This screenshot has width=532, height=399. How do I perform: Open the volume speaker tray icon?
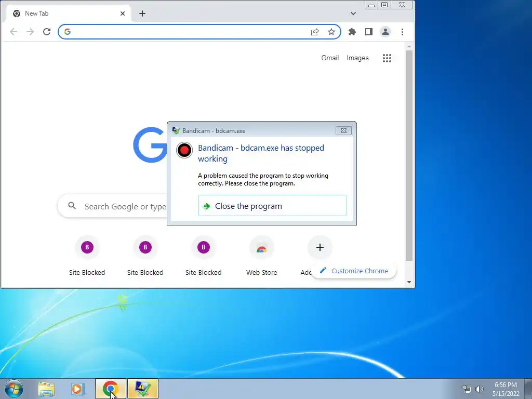coord(480,389)
